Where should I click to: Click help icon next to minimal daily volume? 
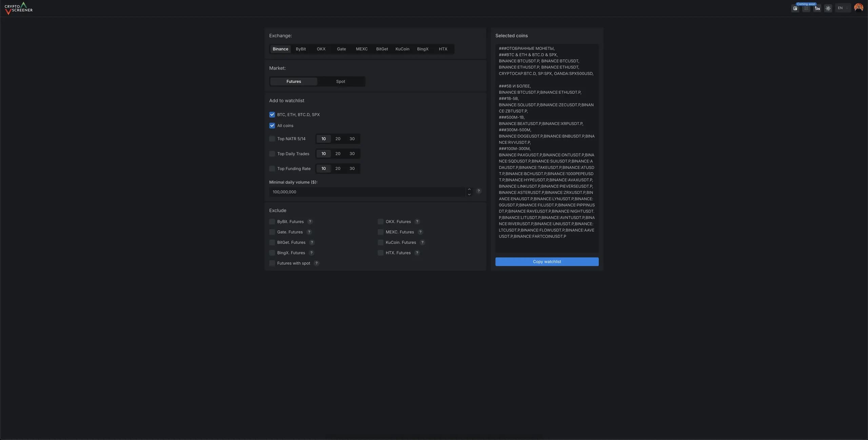point(478,191)
